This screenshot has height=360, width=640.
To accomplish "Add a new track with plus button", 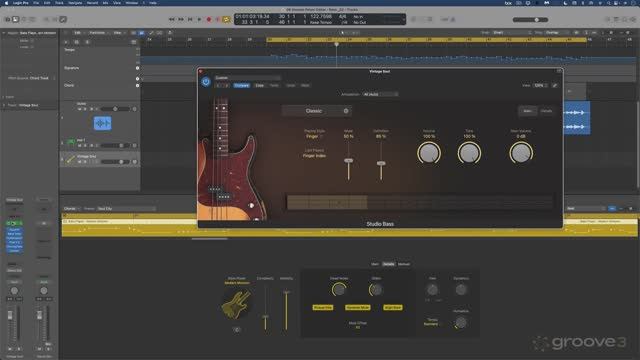I will click(66, 42).
